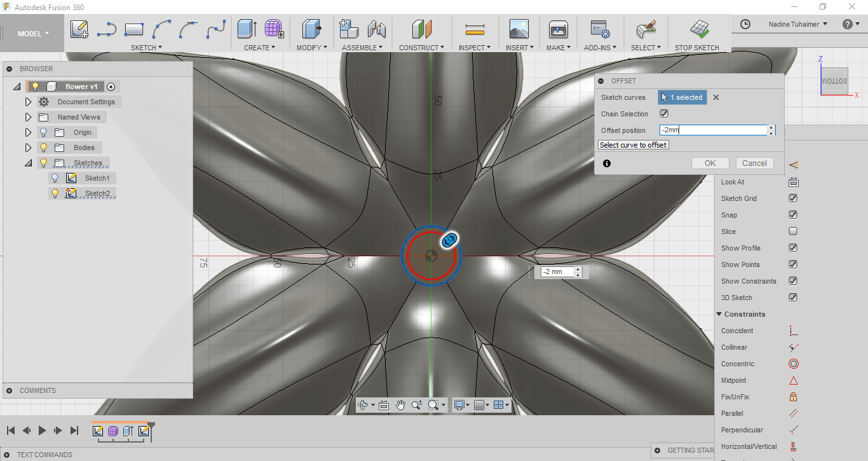Click the Press Pull modify icon
This screenshot has width=868, height=461.
(x=311, y=29)
